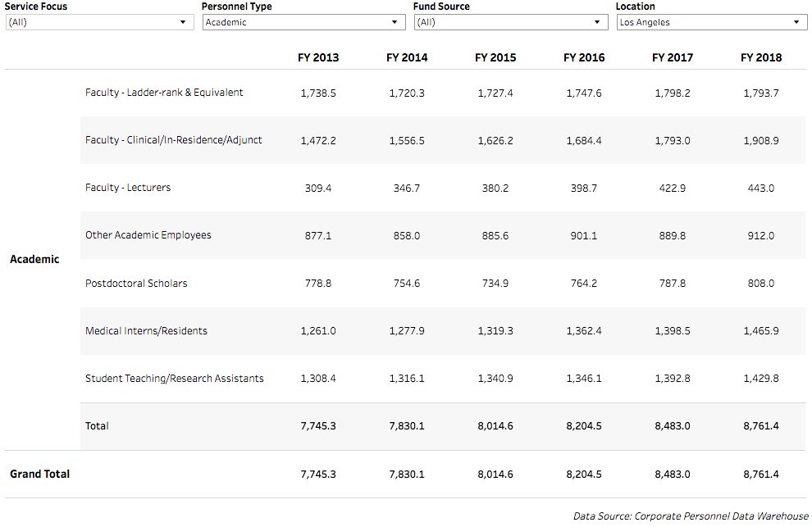Select the FY 2016 column header

[584, 57]
